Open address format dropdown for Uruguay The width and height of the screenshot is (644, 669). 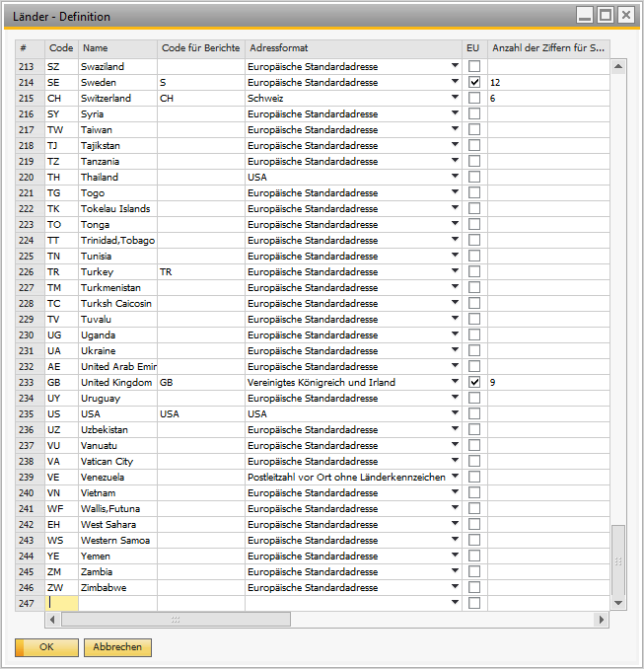[x=455, y=398]
